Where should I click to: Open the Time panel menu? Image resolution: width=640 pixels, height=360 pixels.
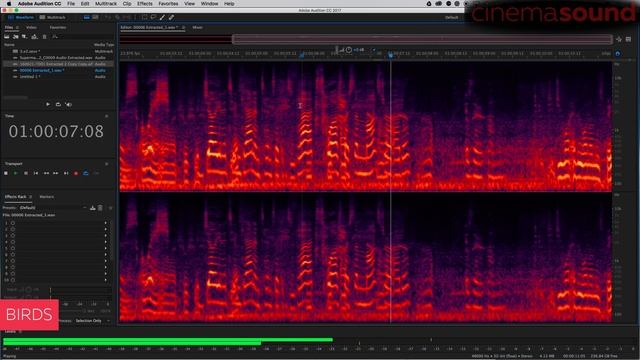107,116
